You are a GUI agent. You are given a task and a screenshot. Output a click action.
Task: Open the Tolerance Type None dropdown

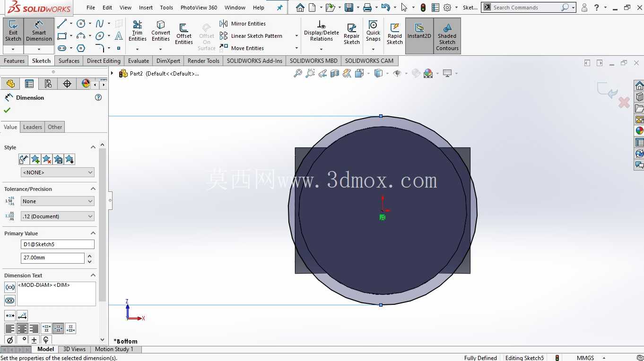(58, 201)
